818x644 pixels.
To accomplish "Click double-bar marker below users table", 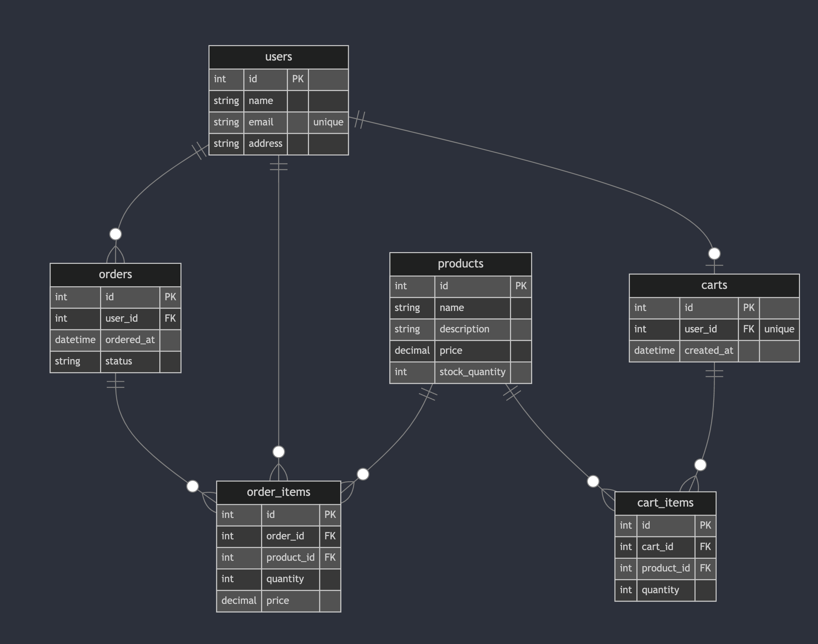I will [x=278, y=167].
